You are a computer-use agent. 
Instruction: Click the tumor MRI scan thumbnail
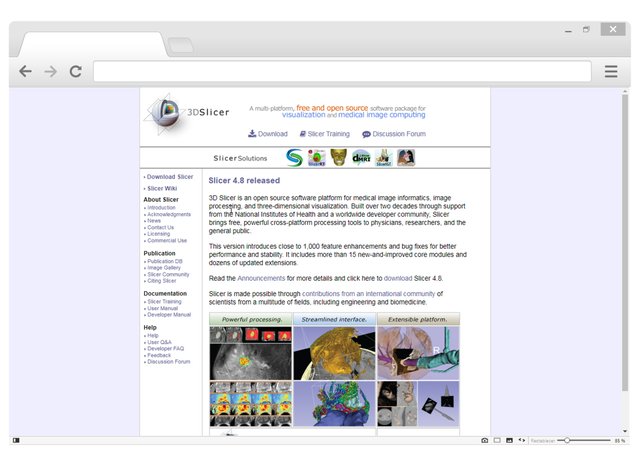tap(251, 353)
